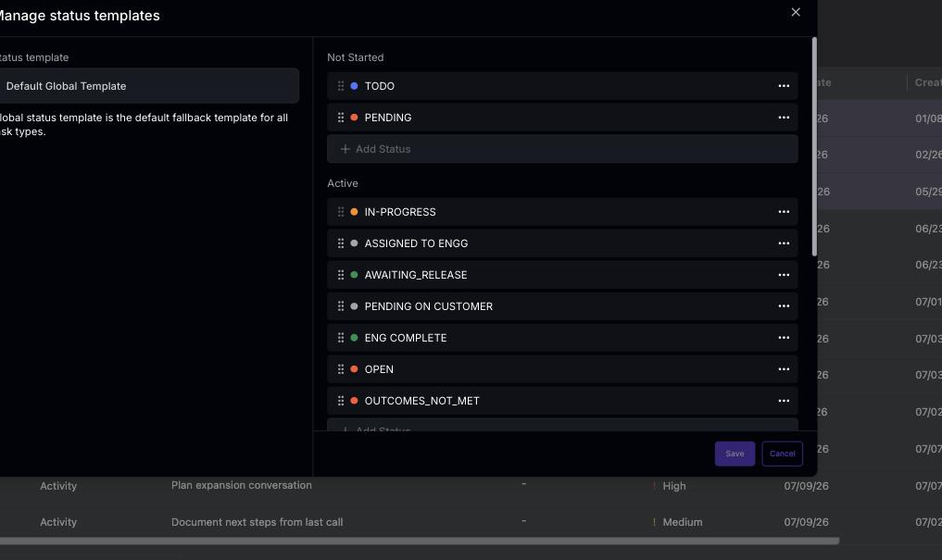Select Default Global Template in the list
Screen dimensions: 942x560
149,86
